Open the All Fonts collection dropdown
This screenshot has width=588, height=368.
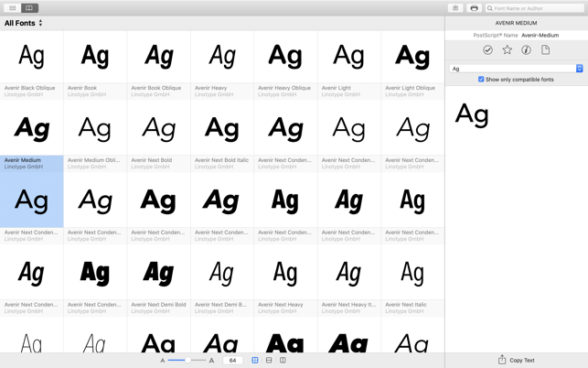click(x=23, y=23)
